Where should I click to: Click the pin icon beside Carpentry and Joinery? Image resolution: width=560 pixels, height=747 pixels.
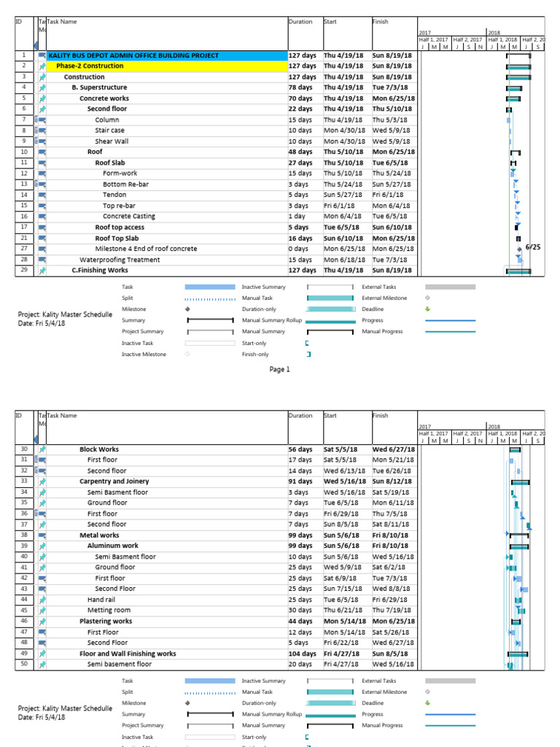click(x=42, y=481)
